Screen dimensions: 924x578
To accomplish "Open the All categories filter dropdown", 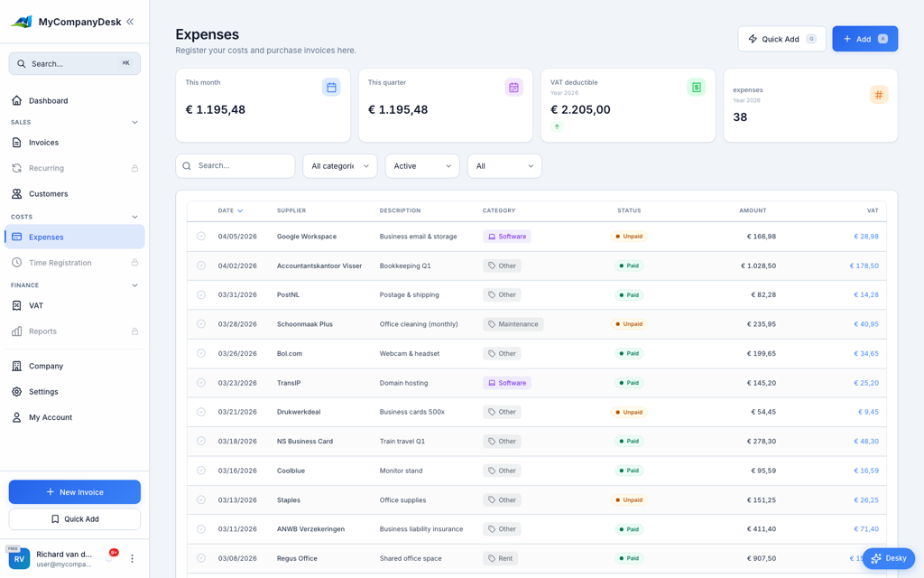I will tap(339, 165).
